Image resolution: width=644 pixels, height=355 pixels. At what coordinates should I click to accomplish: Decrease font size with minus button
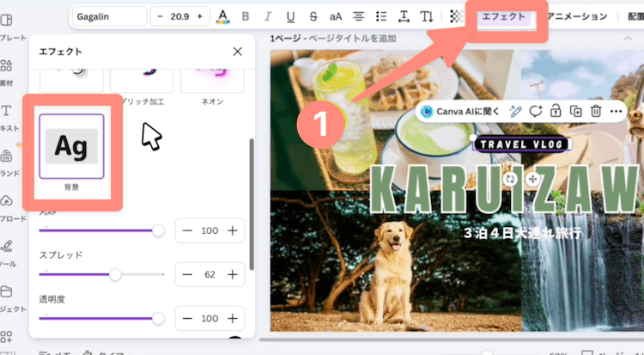coord(161,16)
